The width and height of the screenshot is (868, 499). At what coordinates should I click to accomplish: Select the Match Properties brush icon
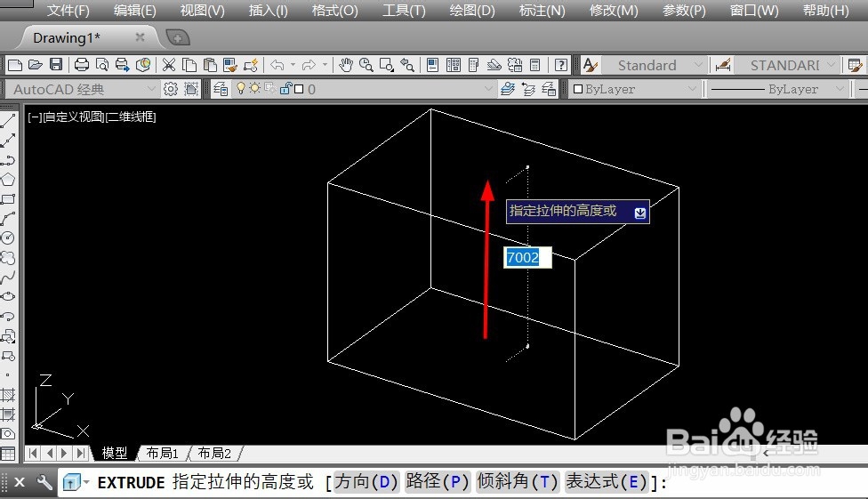(230, 65)
